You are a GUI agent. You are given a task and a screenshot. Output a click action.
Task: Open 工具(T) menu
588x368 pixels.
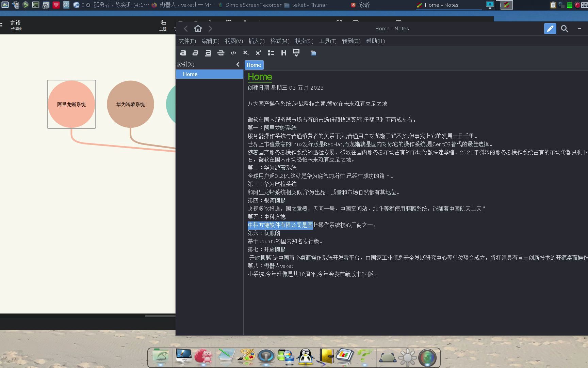coord(327,41)
